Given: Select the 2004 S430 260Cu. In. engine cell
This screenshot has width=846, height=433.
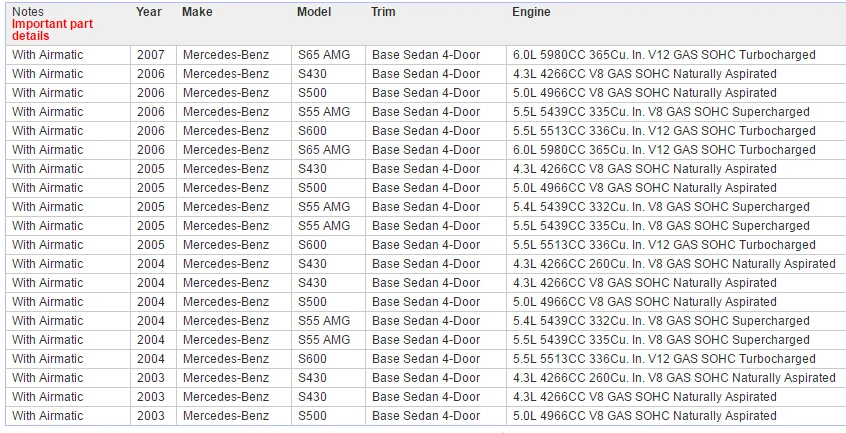Looking at the screenshot, I should pyautogui.click(x=676, y=264).
